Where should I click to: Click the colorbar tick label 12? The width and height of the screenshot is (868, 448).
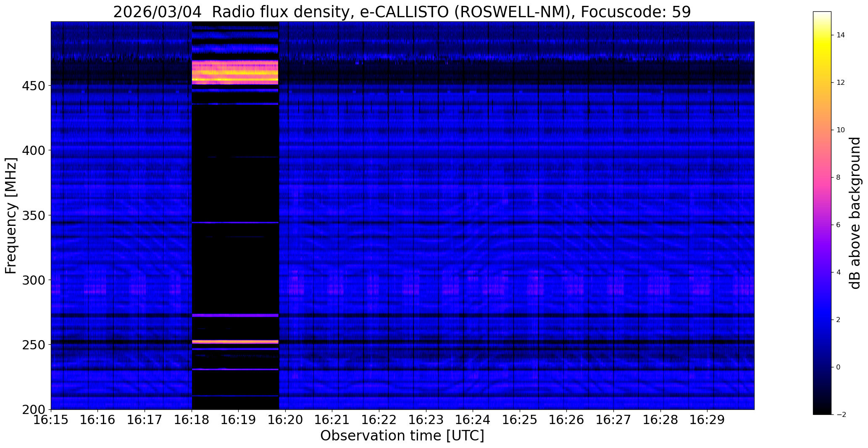coord(841,82)
